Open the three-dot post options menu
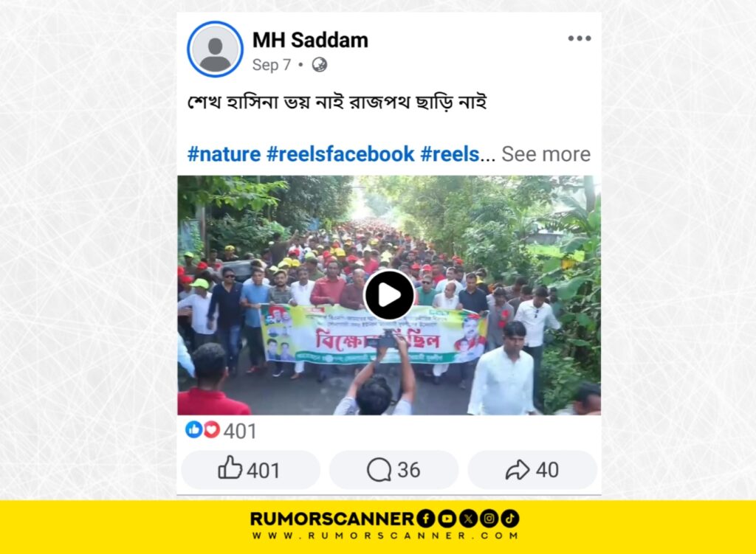 click(x=579, y=38)
